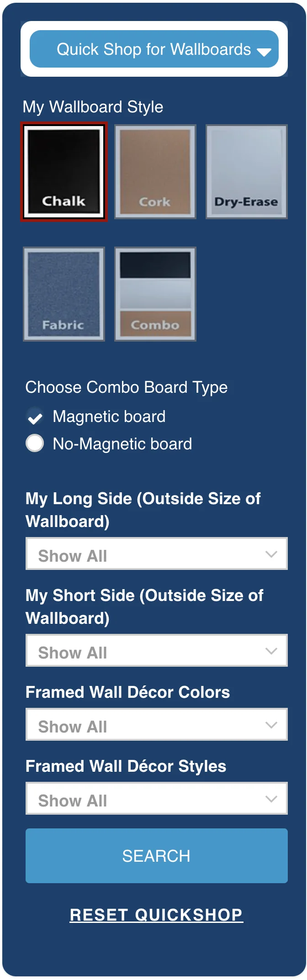
Task: Select the No-Magnetic board radio option
Action: pos(35,443)
